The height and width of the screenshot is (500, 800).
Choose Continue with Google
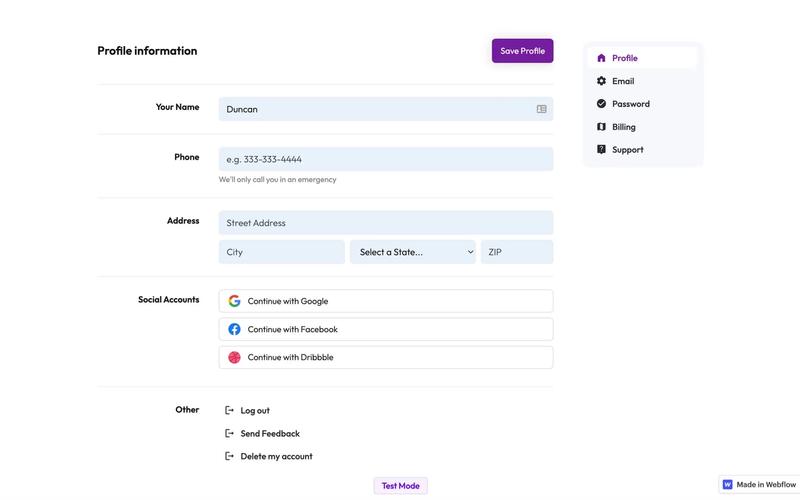point(386,301)
